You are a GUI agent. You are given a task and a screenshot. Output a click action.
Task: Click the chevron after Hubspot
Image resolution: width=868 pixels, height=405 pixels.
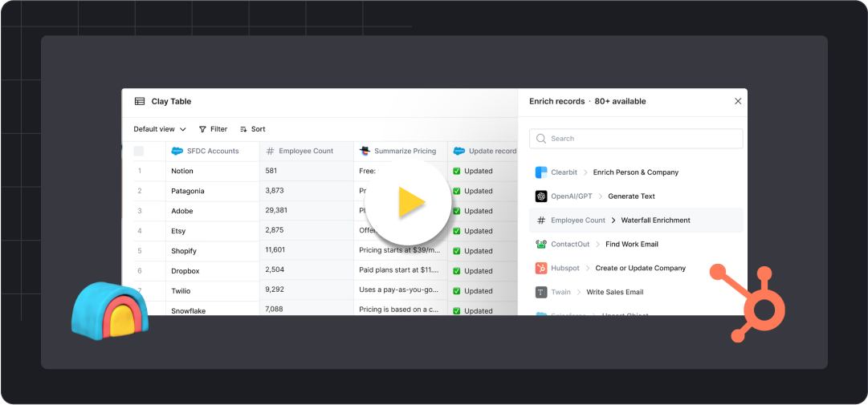[x=587, y=268]
